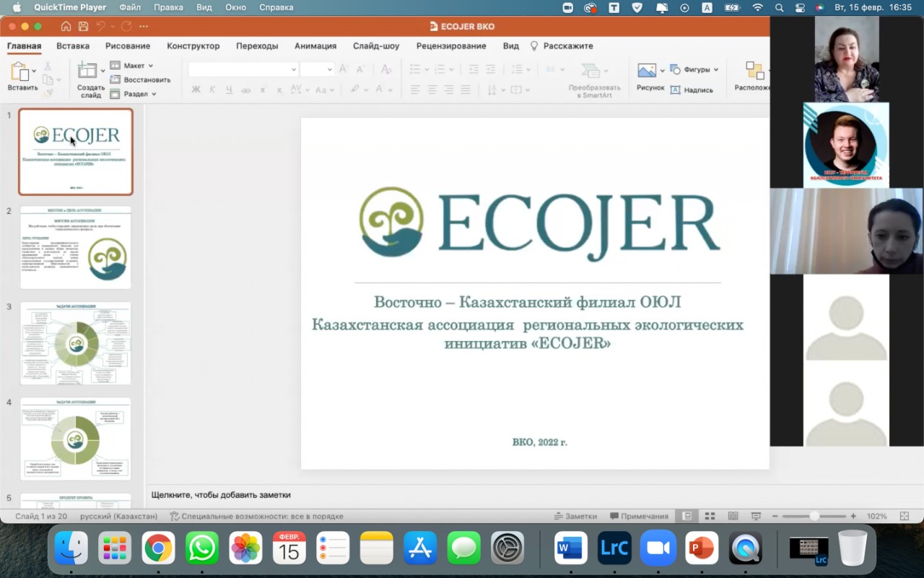Viewport: 924px width, 578px height.
Task: Click the Bold Ж formatting button
Action: point(196,90)
